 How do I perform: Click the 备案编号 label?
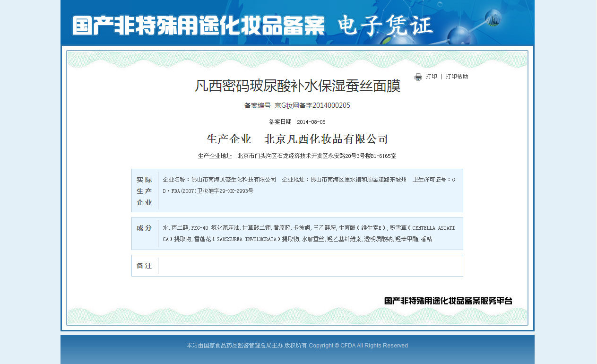click(257, 105)
